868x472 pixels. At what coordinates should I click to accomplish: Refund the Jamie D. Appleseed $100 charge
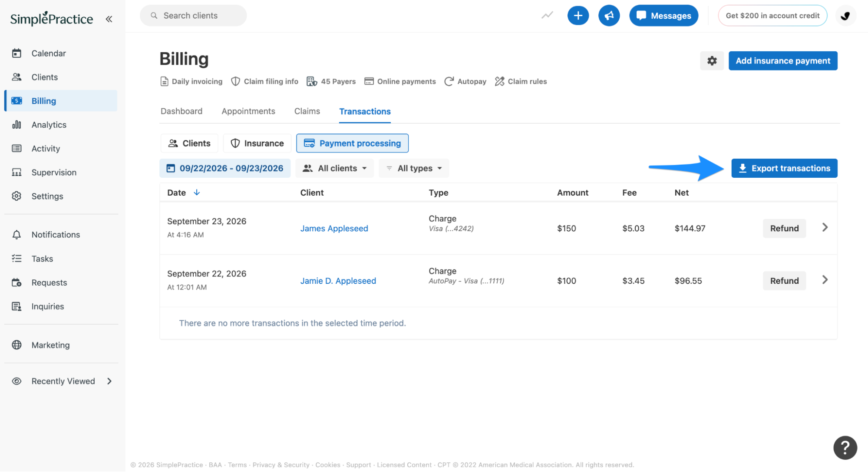[784, 281]
